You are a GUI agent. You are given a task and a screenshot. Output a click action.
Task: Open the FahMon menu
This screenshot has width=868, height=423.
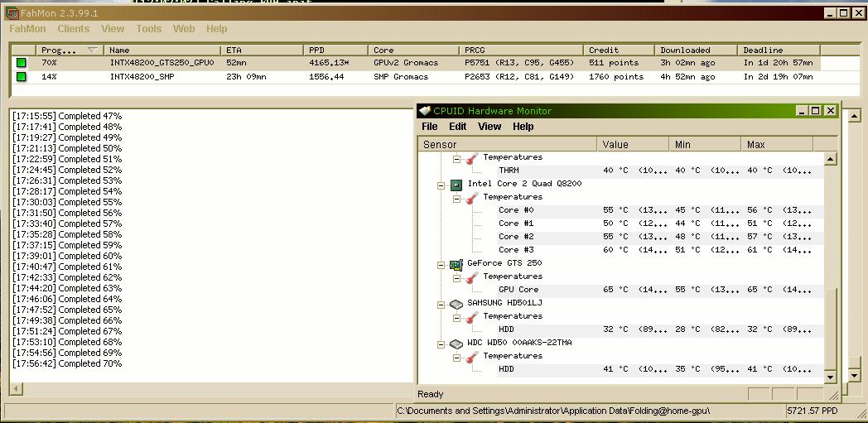pyautogui.click(x=27, y=29)
